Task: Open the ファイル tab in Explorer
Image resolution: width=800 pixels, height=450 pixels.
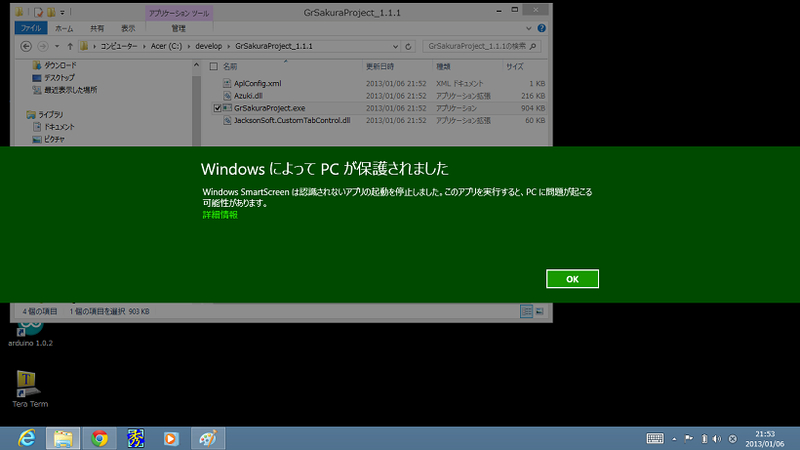Action: click(31, 28)
